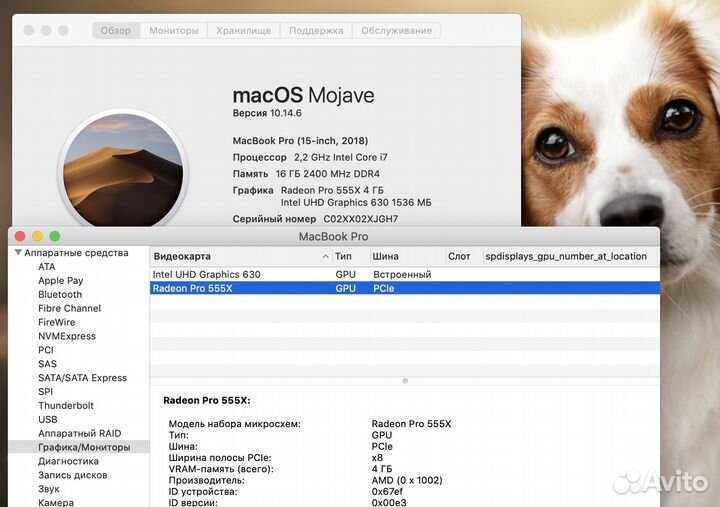
Task: Zoom MacBook Pro window with green button
Action: coord(55,237)
